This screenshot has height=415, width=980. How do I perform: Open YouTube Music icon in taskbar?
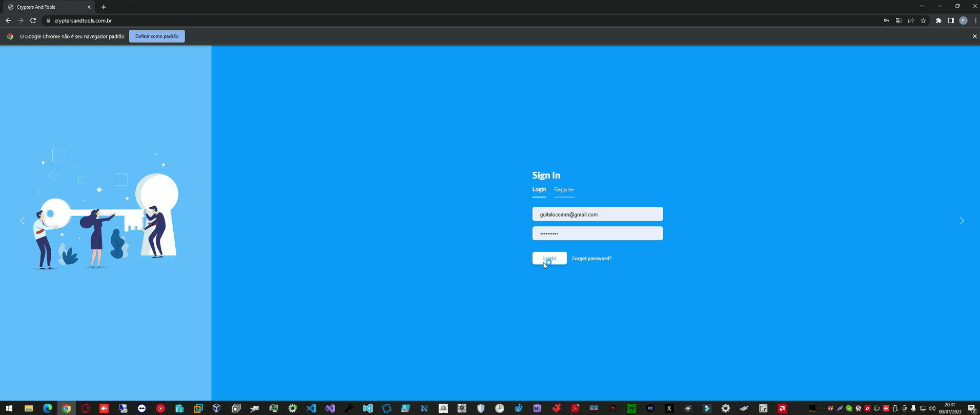[160, 408]
